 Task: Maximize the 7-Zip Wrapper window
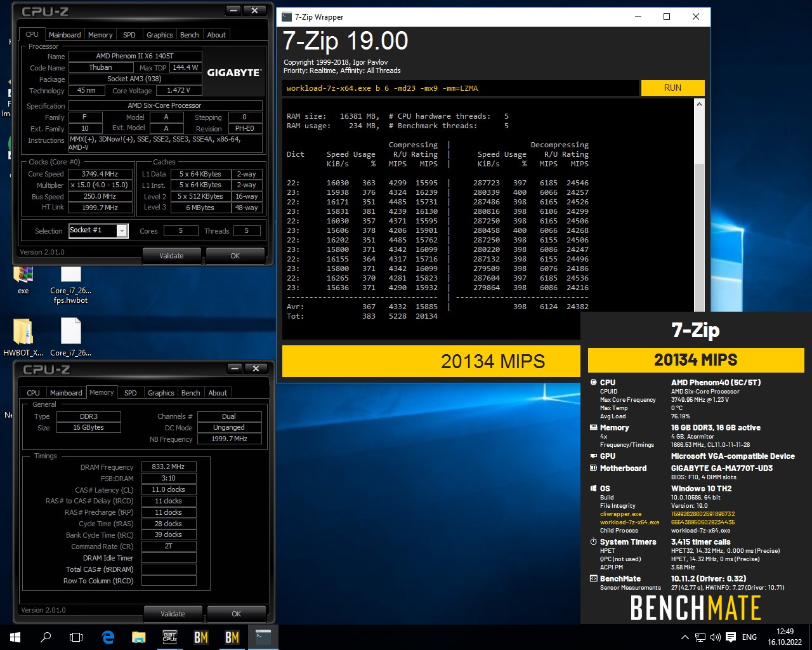667,17
